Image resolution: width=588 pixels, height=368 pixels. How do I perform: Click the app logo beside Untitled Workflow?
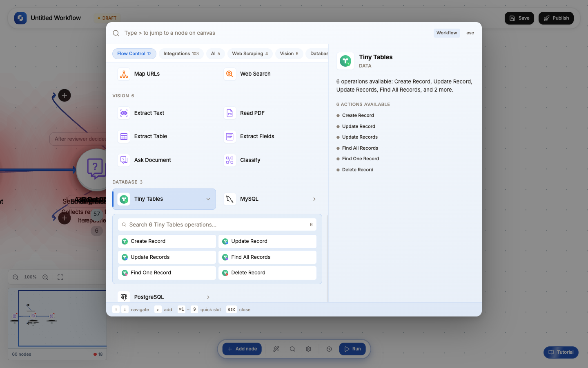pos(20,18)
